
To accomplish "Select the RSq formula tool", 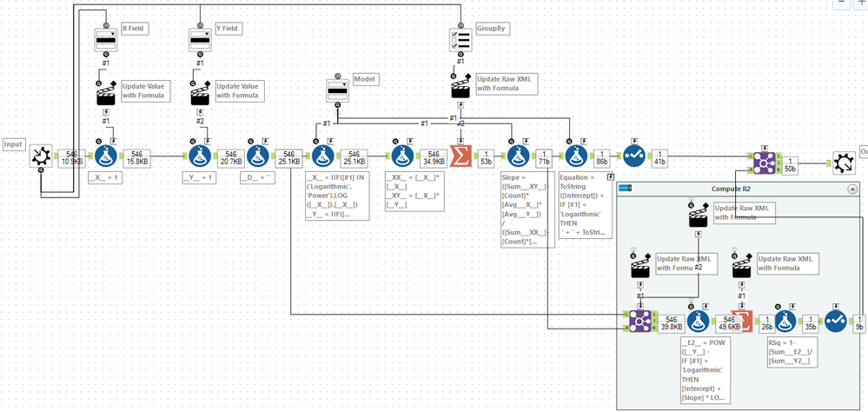I will point(785,322).
